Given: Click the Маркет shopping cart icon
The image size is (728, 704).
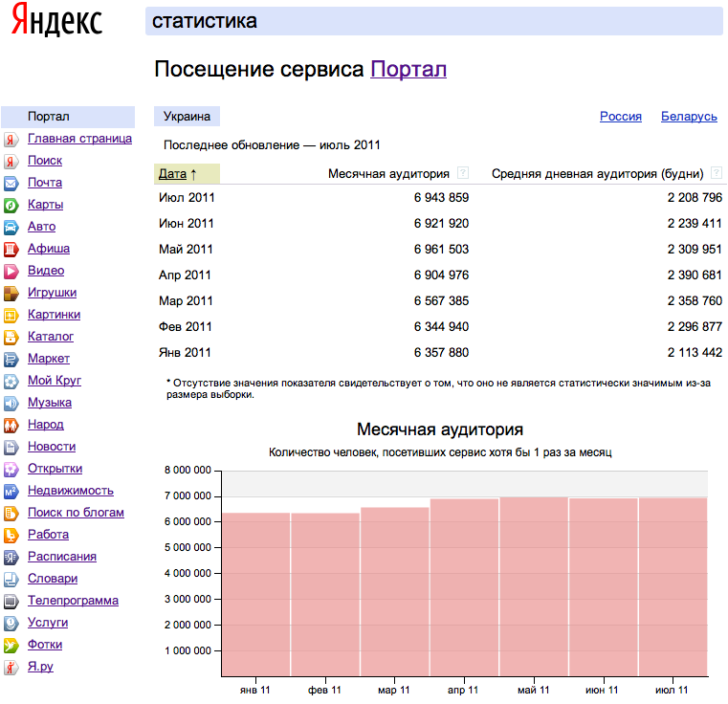Looking at the screenshot, I should click(x=11, y=360).
